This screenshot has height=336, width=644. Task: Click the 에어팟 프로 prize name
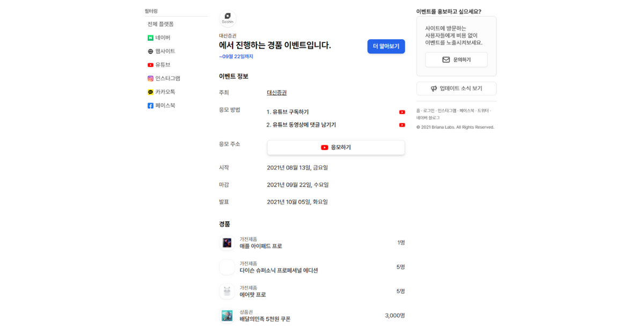click(253, 295)
